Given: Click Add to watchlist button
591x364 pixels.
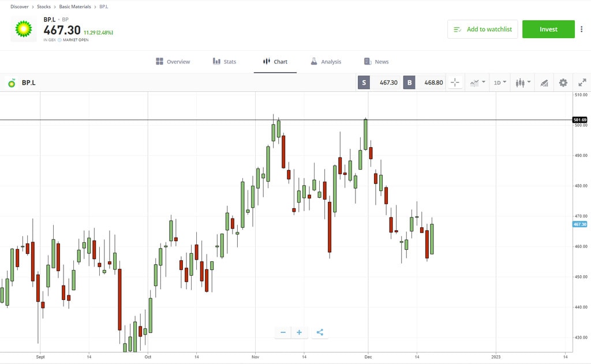Looking at the screenshot, I should [x=482, y=29].
